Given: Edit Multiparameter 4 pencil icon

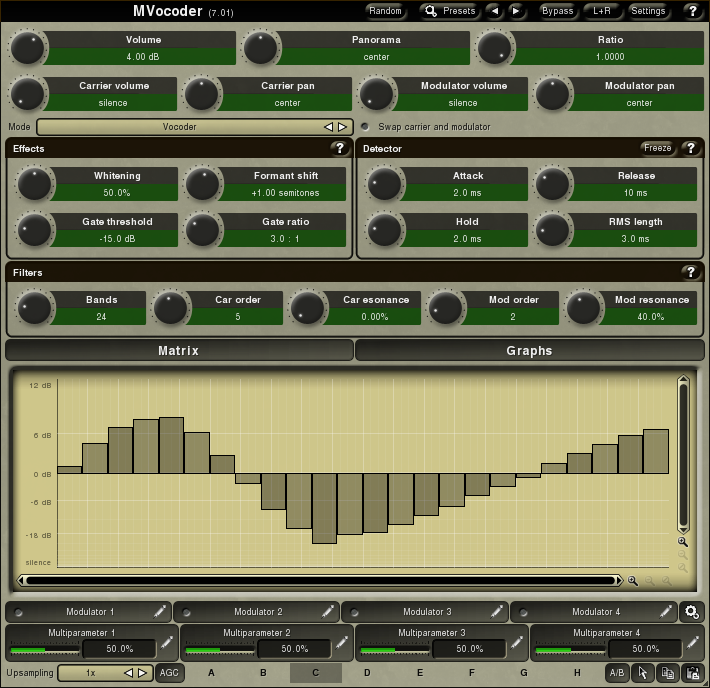Looking at the screenshot, I should point(692,643).
